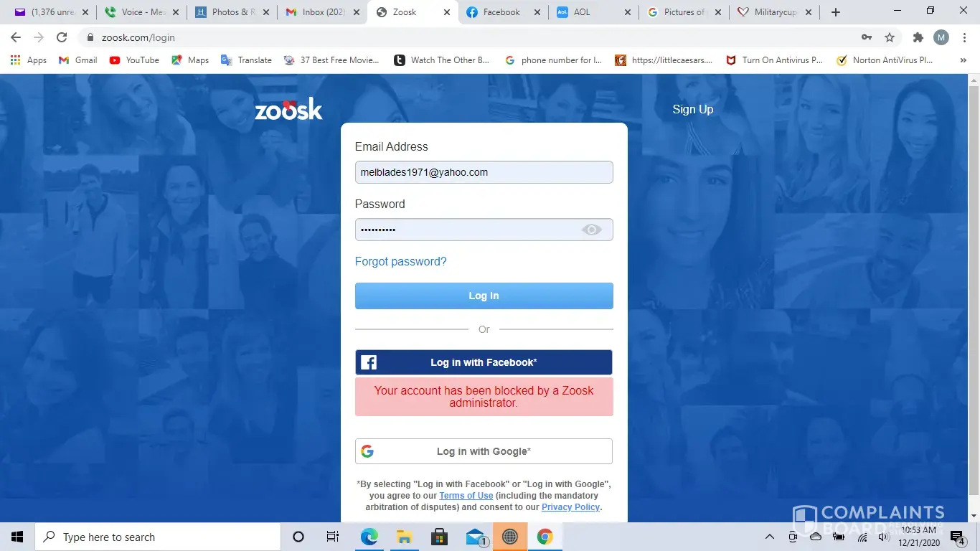Open the globe app in the taskbar
This screenshot has height=551, width=980.
point(510,537)
